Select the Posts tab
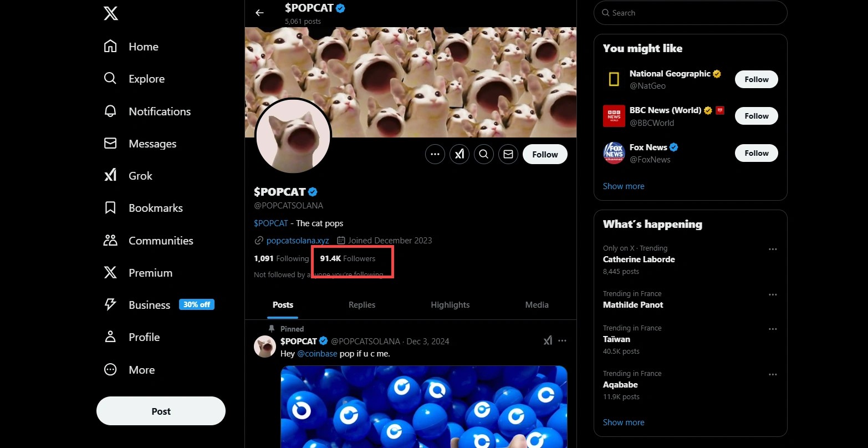This screenshot has height=448, width=868. point(283,305)
